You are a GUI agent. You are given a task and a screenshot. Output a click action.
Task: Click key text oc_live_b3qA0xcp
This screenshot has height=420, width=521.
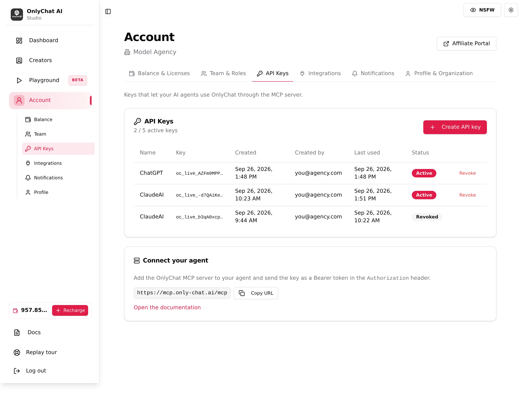[199, 217]
